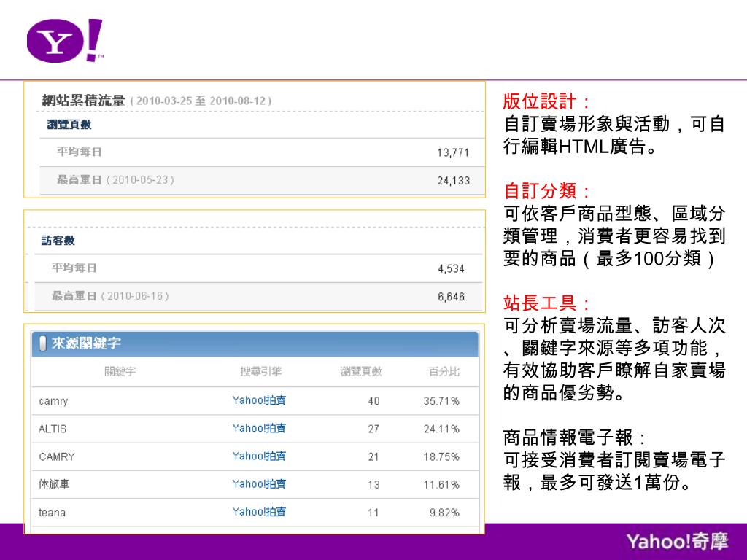
Task: Click page count 13 in 休旅車 row
Action: [x=374, y=485]
